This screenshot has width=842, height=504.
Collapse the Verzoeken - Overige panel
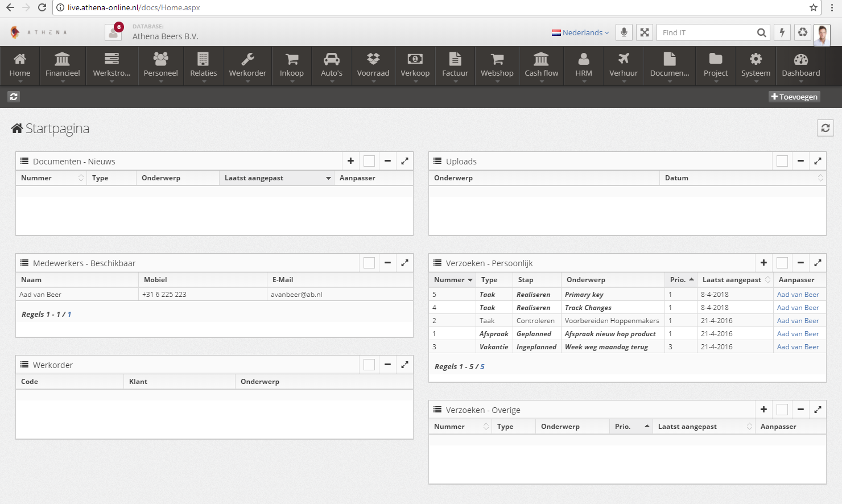click(800, 410)
